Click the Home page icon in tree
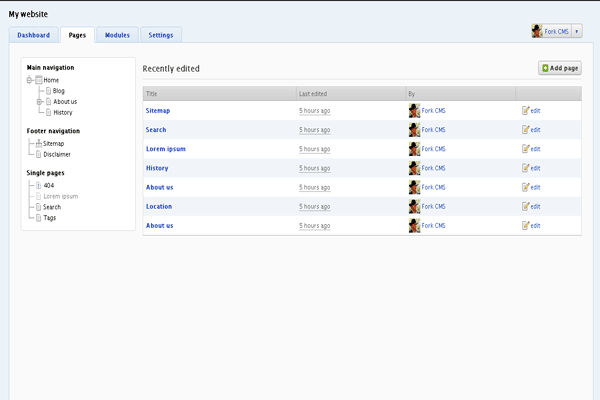The image size is (600, 400). click(x=39, y=80)
